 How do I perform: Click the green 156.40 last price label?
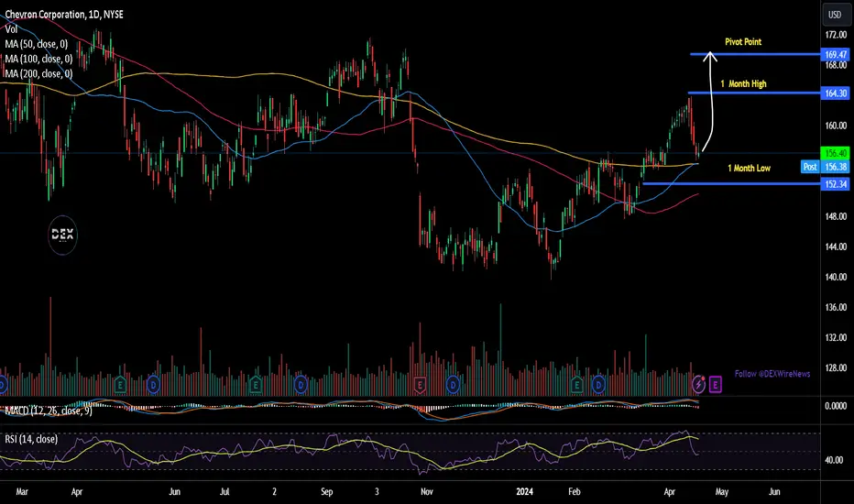click(836, 153)
